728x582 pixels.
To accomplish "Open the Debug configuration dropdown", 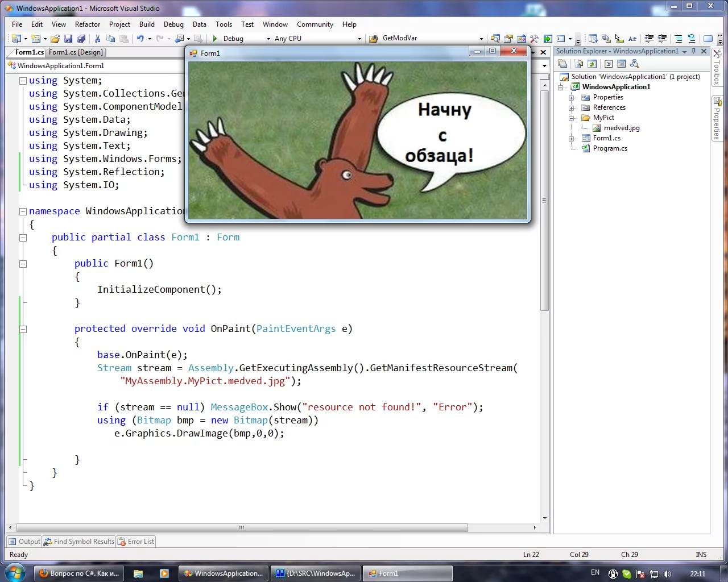I will click(x=268, y=39).
